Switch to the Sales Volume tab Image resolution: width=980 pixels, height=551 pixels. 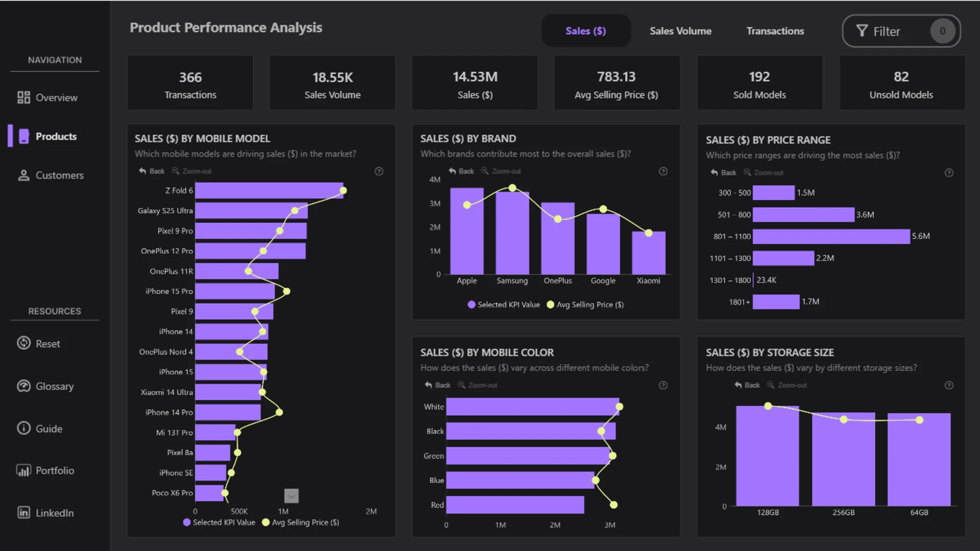click(680, 31)
